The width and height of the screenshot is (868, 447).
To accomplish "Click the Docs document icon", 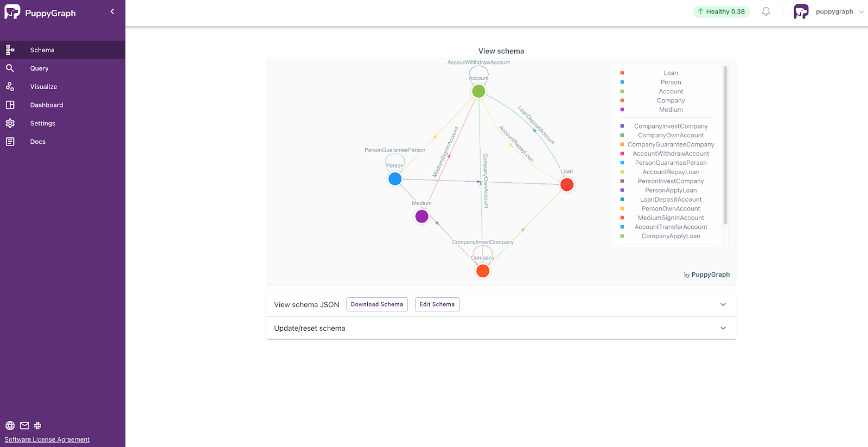I will tap(10, 142).
